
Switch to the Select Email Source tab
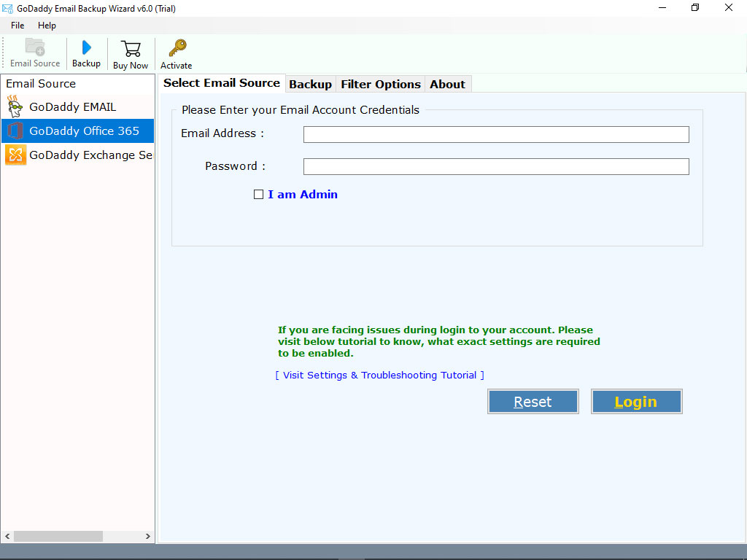point(222,83)
